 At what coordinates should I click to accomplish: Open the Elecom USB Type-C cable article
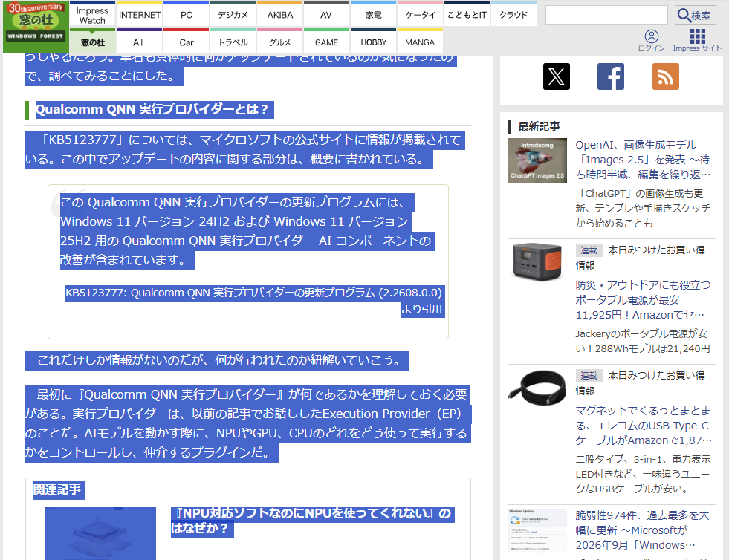click(643, 426)
